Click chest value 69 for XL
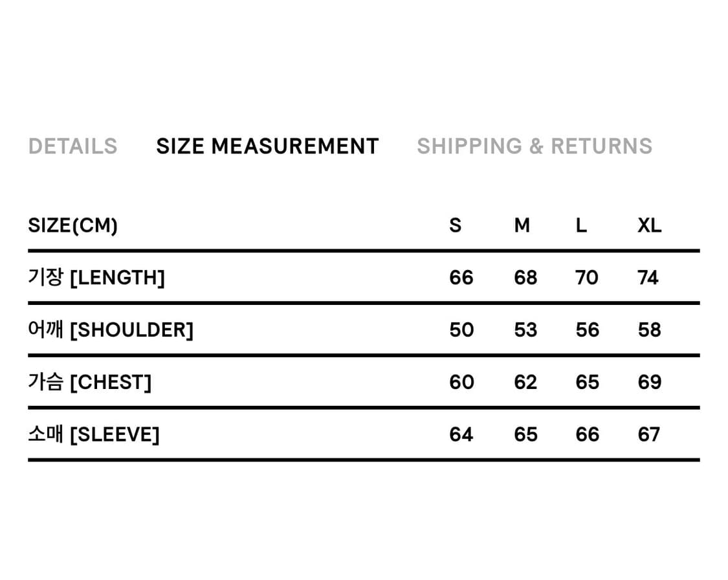The image size is (728, 580). pyautogui.click(x=650, y=382)
